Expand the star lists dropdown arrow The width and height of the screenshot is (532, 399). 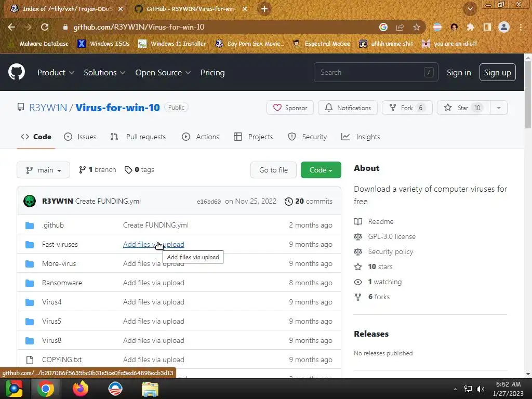[x=499, y=108]
